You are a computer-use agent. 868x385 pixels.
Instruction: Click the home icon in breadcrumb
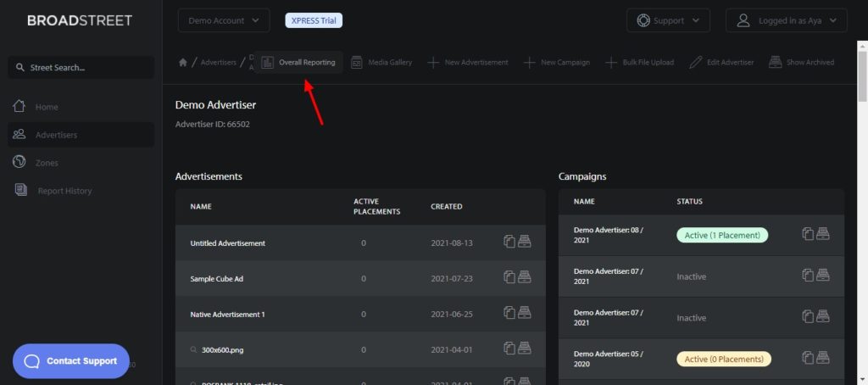(183, 63)
